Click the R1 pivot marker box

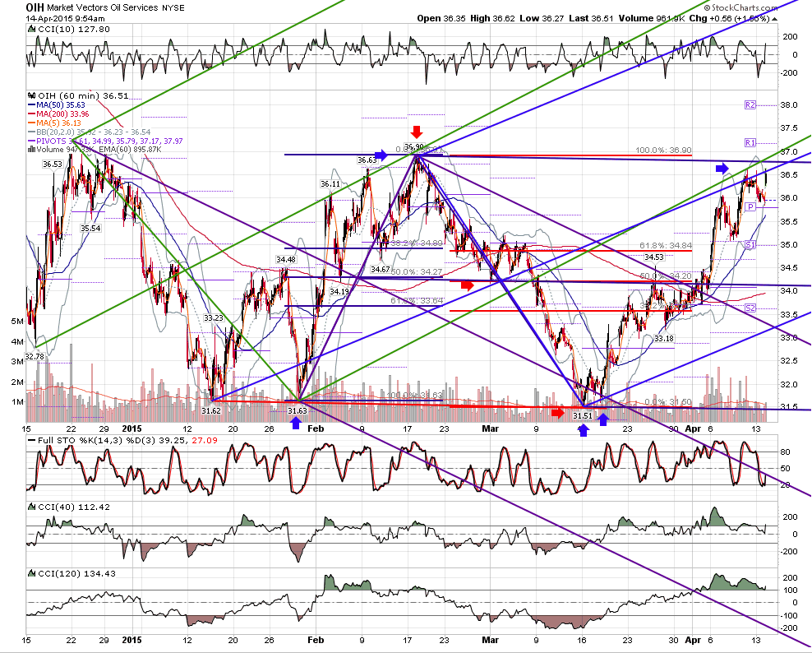750,142
